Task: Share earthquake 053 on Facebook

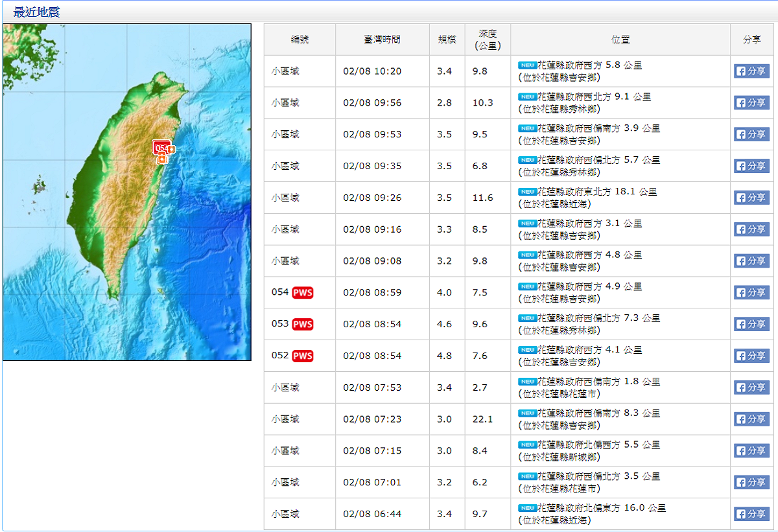Action: (751, 324)
